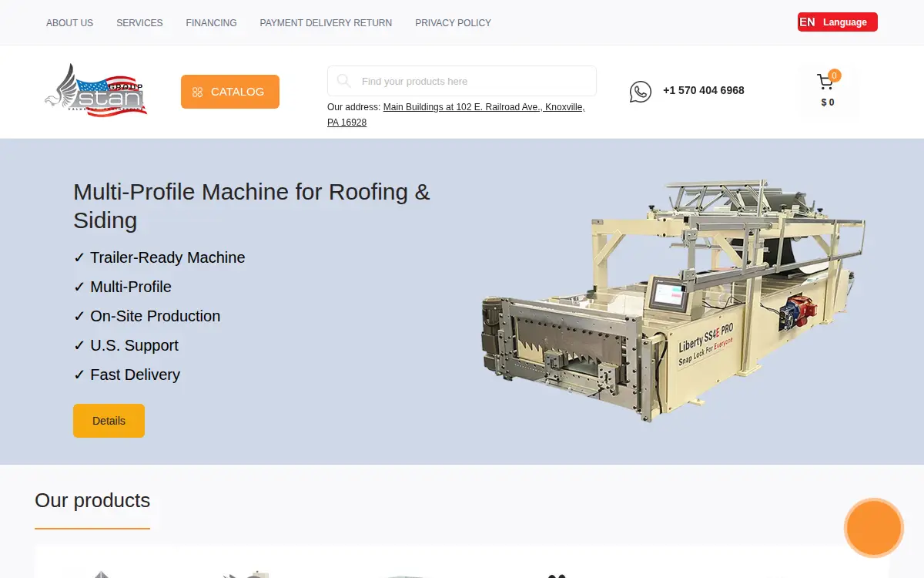Image resolution: width=924 pixels, height=578 pixels.
Task: Open the FINANCING menu item
Action: click(211, 23)
